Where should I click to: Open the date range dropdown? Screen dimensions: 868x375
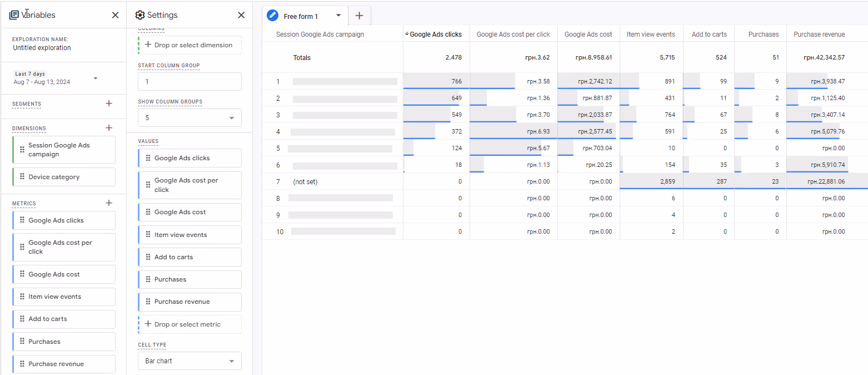pyautogui.click(x=96, y=78)
